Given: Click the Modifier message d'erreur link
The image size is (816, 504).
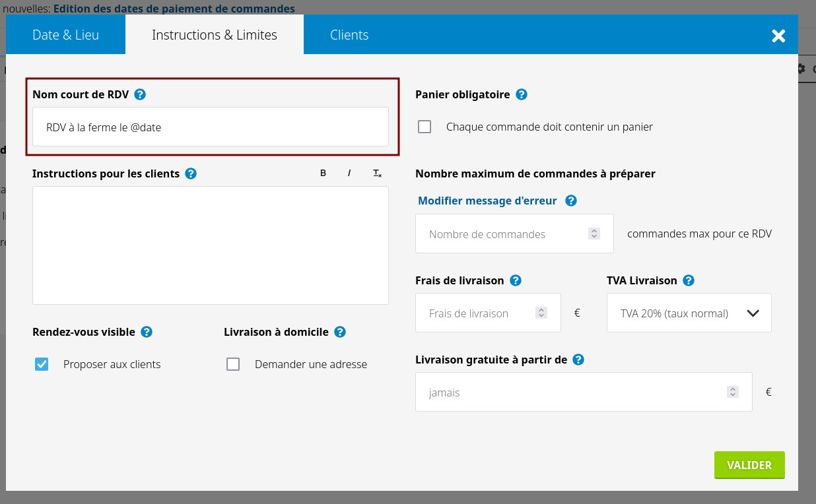Looking at the screenshot, I should coord(487,201).
